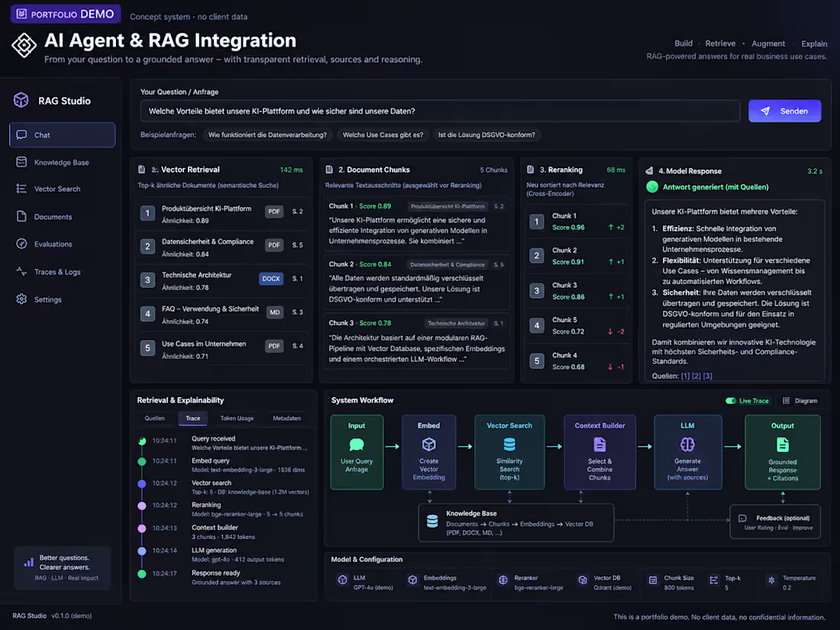Click Embed node cube icon
Viewport: 840px width, 630px height.
(x=429, y=444)
